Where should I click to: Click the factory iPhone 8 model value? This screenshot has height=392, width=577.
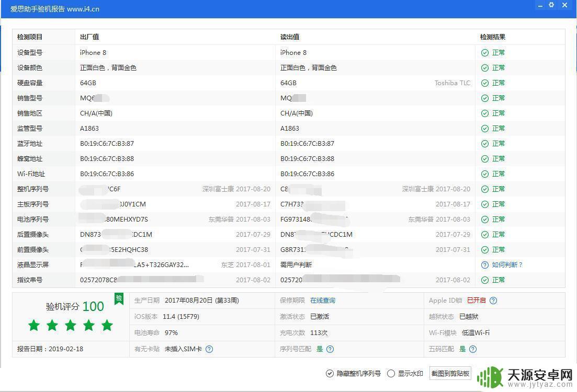click(x=93, y=53)
